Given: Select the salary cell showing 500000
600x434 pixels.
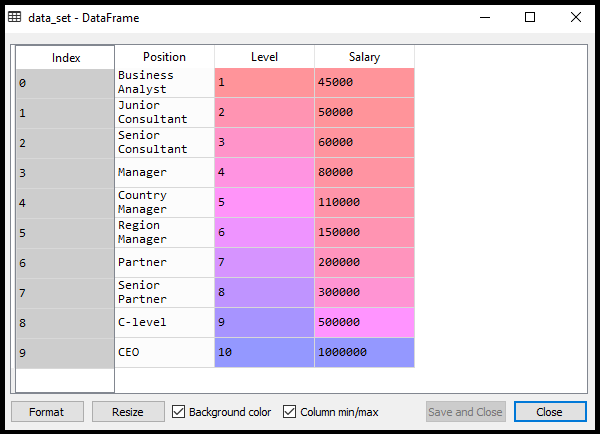Looking at the screenshot, I should [364, 322].
